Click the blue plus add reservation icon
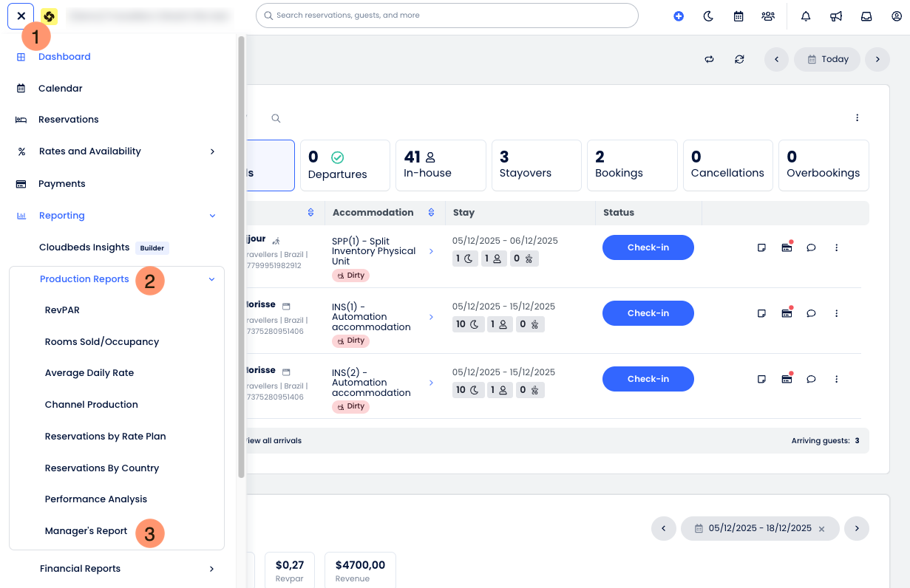 click(x=679, y=16)
